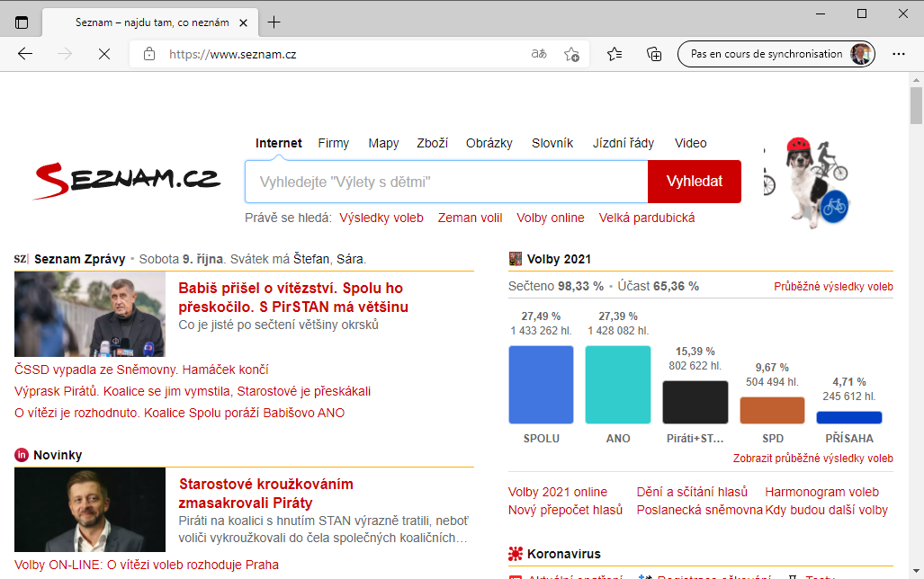Screen dimensions: 924x579
Task: Click the Volby 2021 emblem icon
Action: coord(515,259)
